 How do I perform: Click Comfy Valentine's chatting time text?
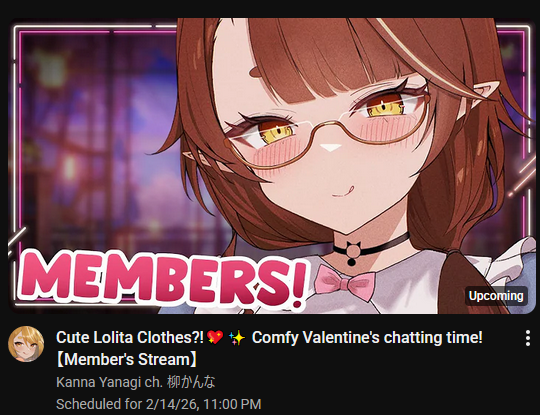tap(367, 338)
